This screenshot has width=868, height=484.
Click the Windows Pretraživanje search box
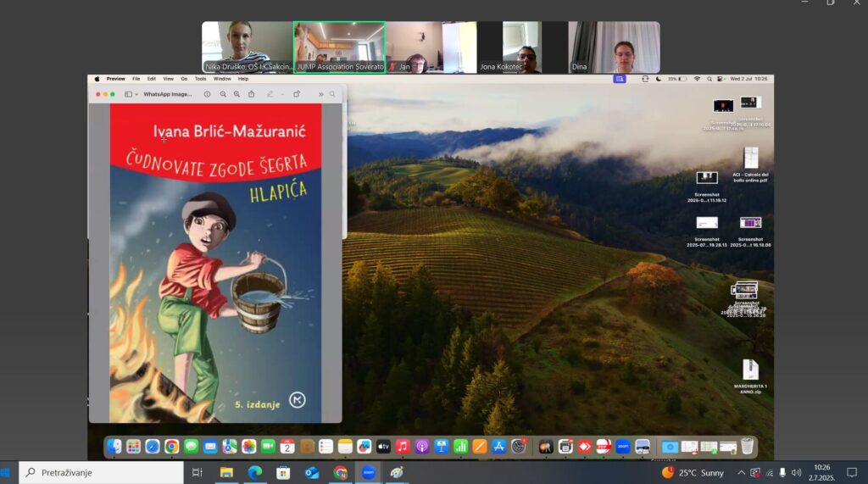tap(102, 472)
